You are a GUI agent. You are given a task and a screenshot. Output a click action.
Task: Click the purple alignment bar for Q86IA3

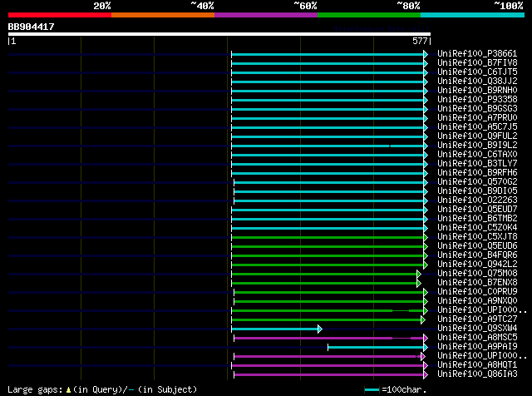click(331, 375)
